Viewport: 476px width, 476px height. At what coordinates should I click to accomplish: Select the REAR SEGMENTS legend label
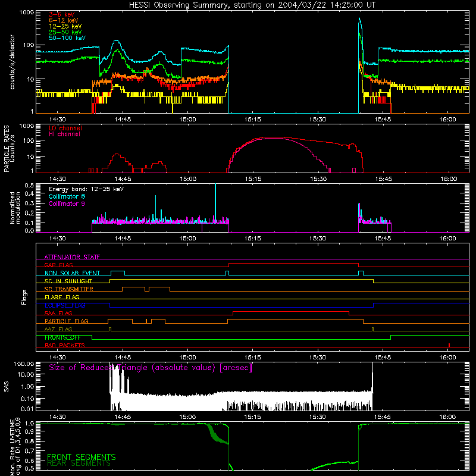[79, 464]
